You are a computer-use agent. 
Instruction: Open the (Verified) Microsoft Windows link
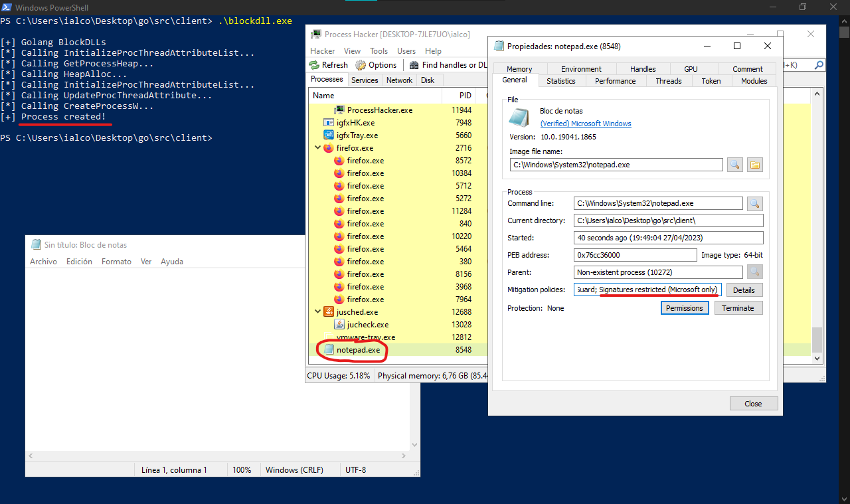[586, 124]
